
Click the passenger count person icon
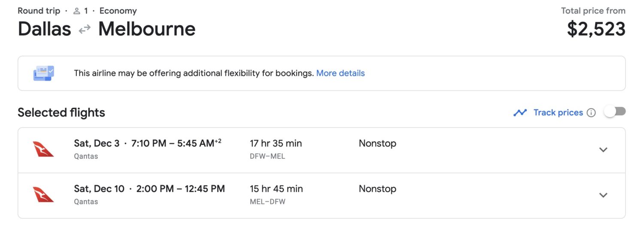pyautogui.click(x=77, y=11)
